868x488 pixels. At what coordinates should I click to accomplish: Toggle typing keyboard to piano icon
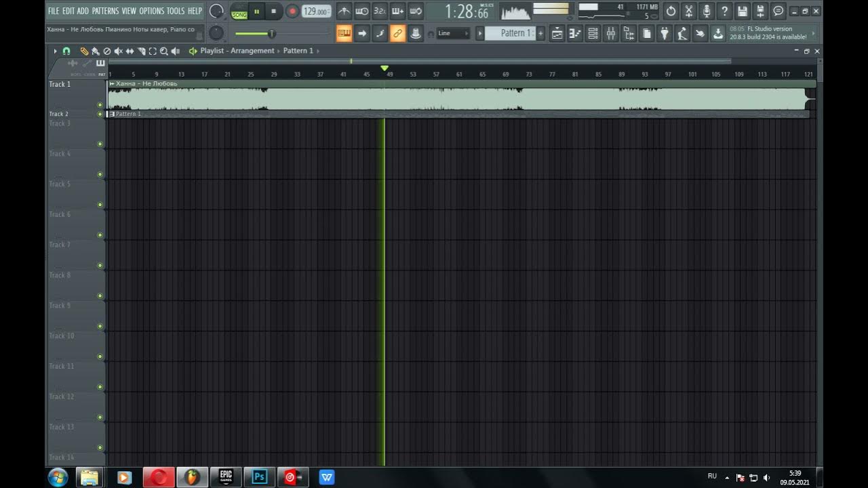pos(344,33)
